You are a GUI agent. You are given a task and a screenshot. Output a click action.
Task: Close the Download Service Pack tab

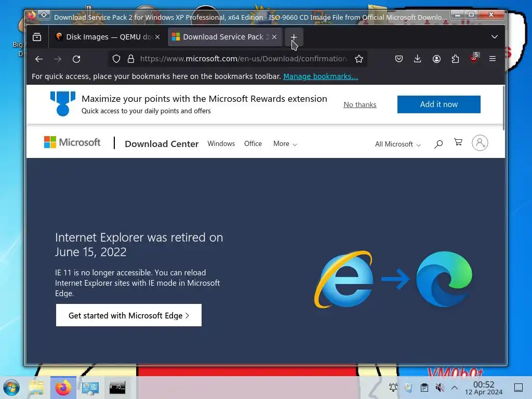pos(274,37)
